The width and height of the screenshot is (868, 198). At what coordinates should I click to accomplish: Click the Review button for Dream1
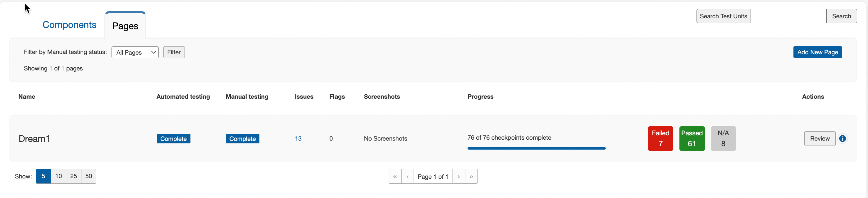(820, 138)
